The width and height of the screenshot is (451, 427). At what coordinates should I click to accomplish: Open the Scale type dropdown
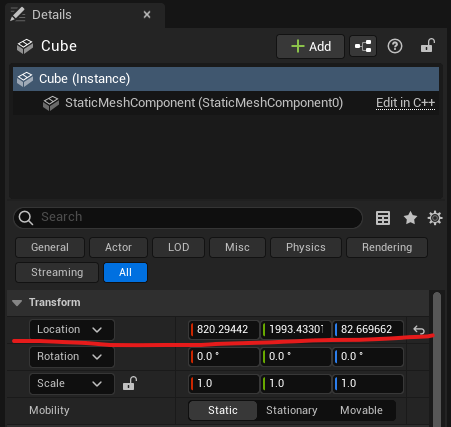click(x=72, y=384)
